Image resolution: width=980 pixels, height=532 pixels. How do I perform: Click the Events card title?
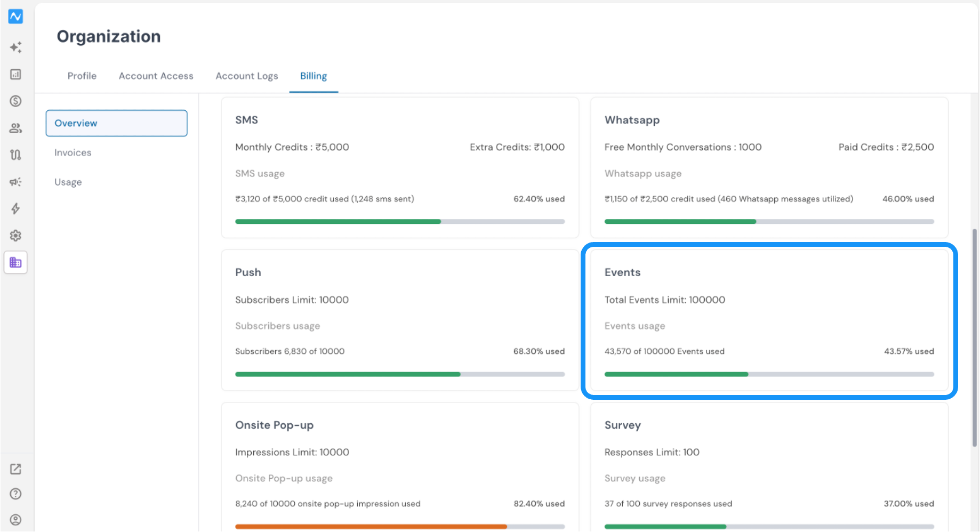(622, 272)
